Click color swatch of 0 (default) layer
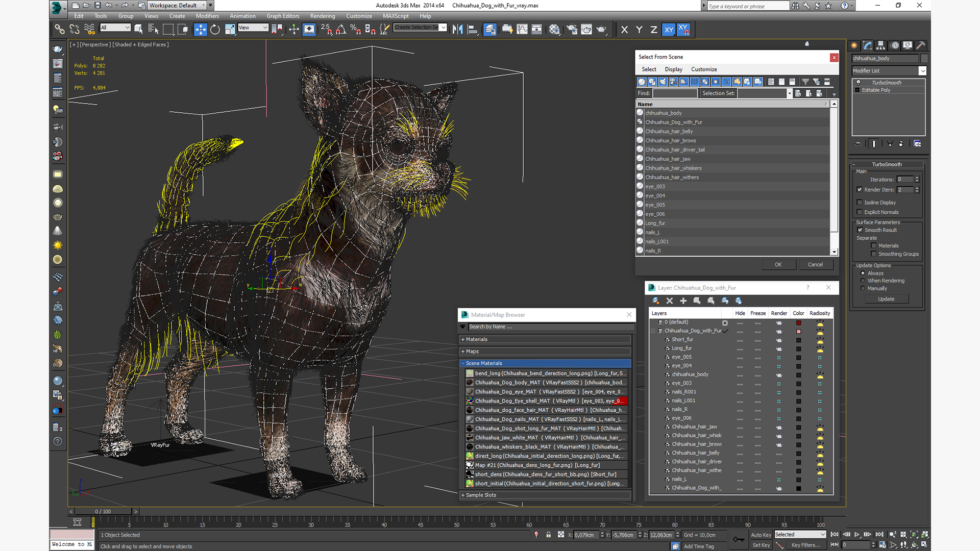 click(x=798, y=323)
